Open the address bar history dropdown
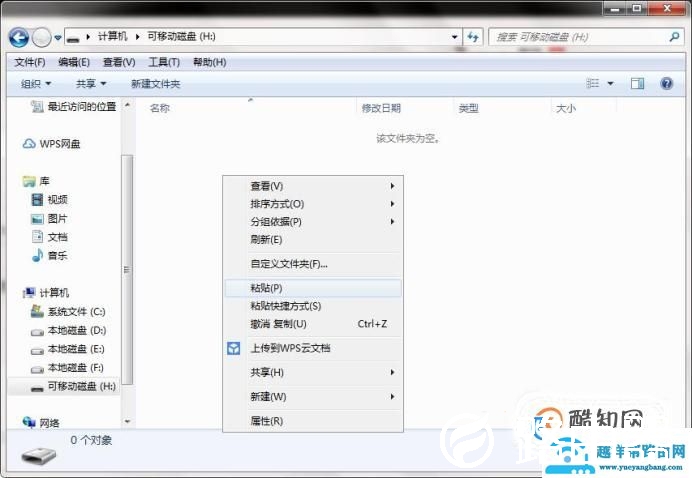692x478 pixels. 454,37
